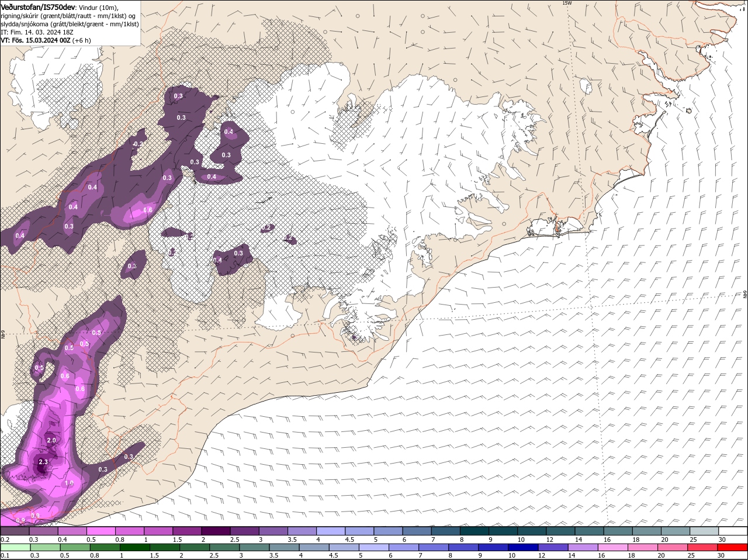
Task: Select the '2.0' snowfall value on the map
Action: (51, 440)
